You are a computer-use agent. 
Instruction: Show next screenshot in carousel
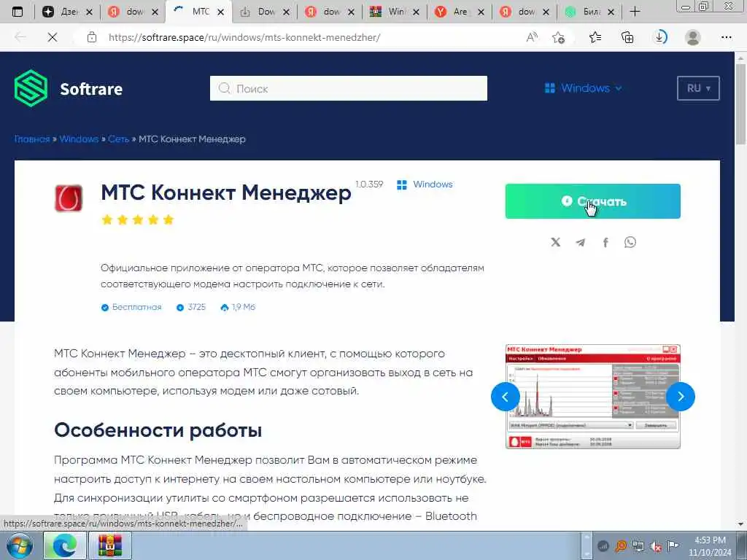(681, 396)
